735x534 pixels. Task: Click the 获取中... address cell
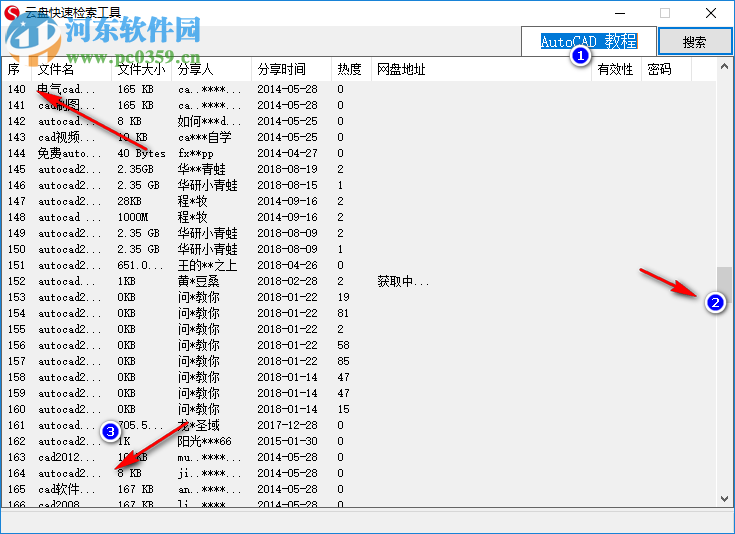pyautogui.click(x=403, y=281)
